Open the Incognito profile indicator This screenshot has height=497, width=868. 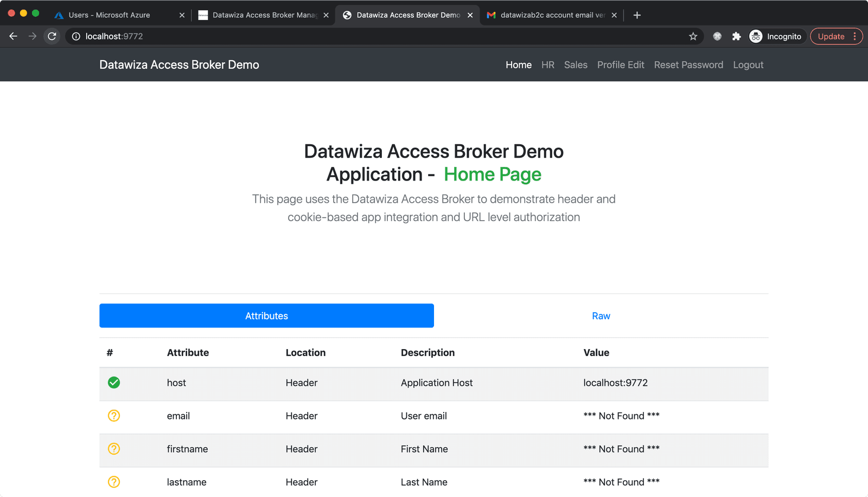click(776, 36)
